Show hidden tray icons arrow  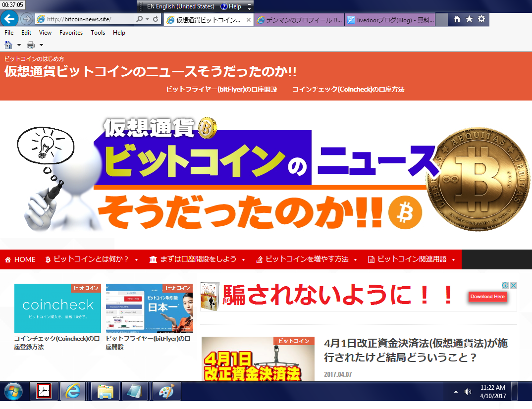click(456, 392)
